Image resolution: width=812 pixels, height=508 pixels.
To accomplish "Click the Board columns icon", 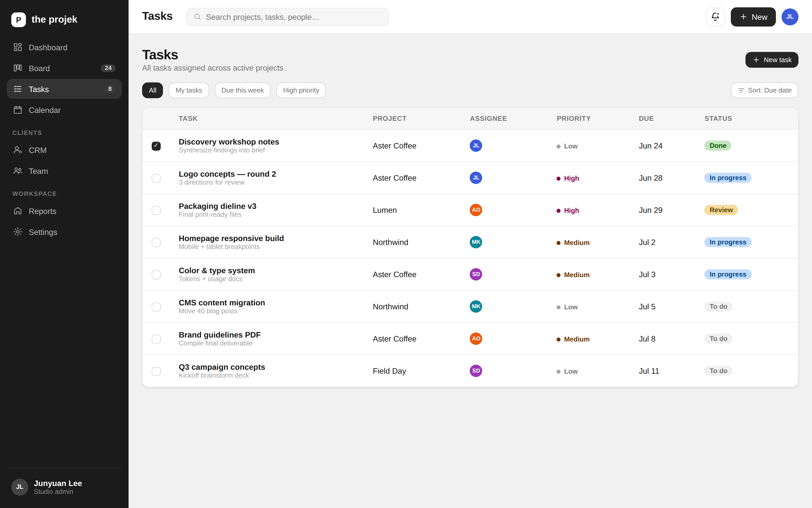I will click(18, 68).
